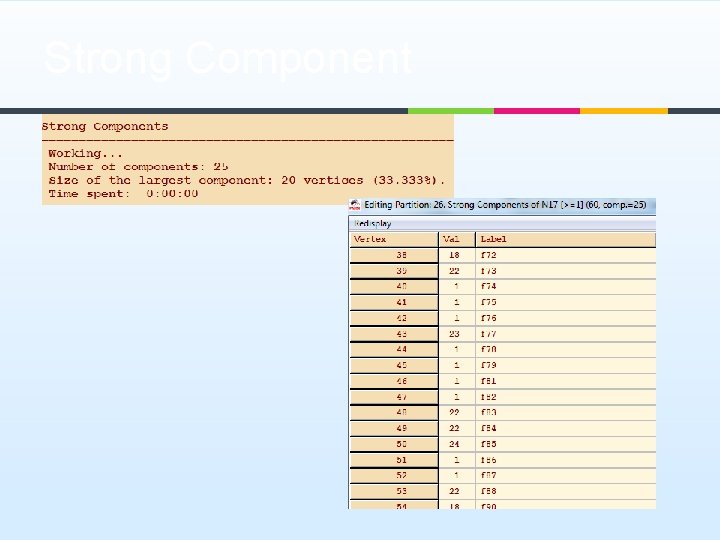The image size is (720, 540).
Task: Click the Editing Partition window title text
Action: 505,205
